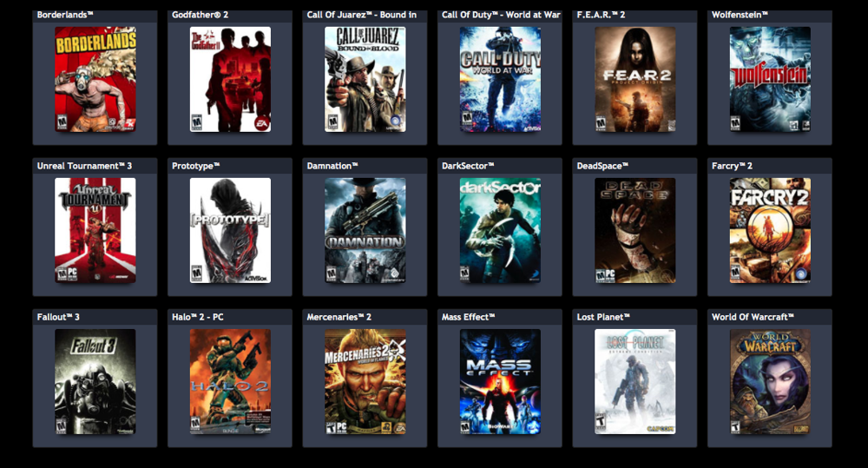Click the Halo™ 2 - PC title
Screen dimensions: 868x468
click(x=198, y=317)
